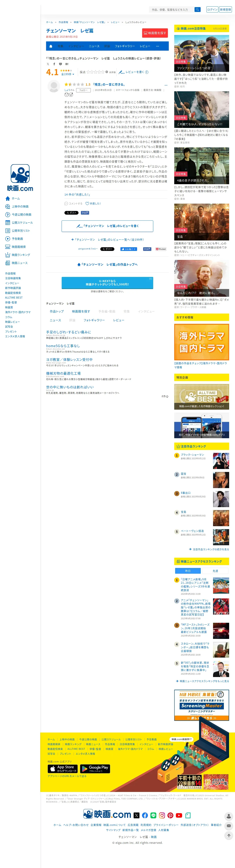Click the App Store download badge

63,769
